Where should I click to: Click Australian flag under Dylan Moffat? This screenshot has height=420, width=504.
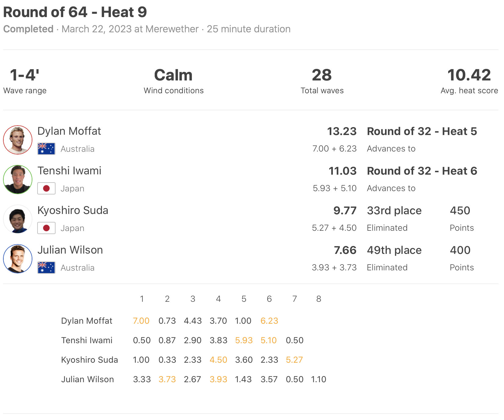[x=46, y=149]
